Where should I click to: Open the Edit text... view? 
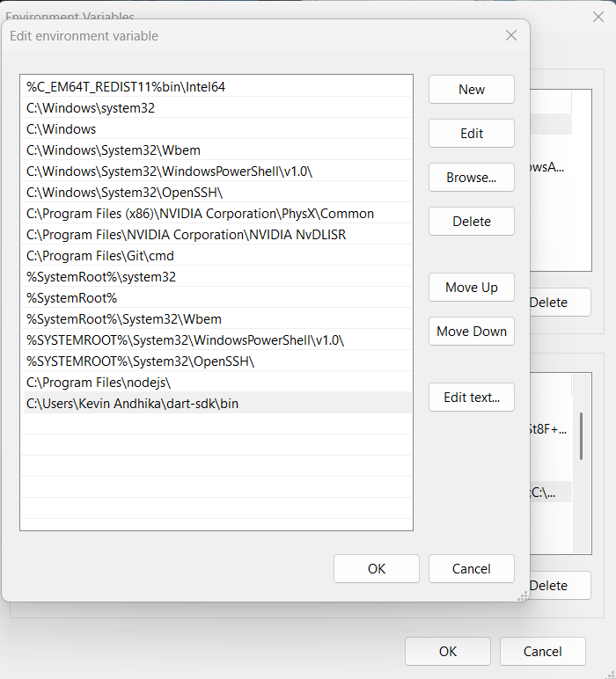point(471,398)
